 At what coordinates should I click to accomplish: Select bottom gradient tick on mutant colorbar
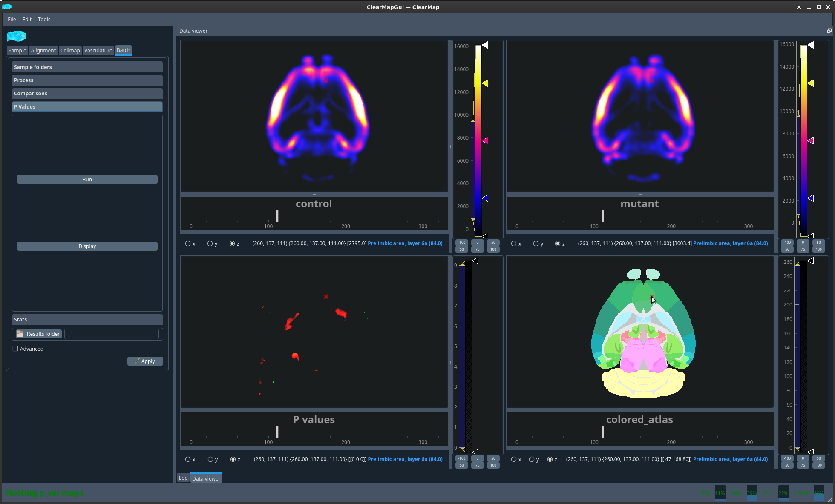tap(811, 235)
